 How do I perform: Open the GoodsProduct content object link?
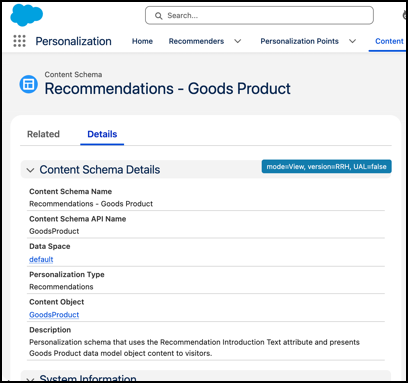pyautogui.click(x=54, y=315)
